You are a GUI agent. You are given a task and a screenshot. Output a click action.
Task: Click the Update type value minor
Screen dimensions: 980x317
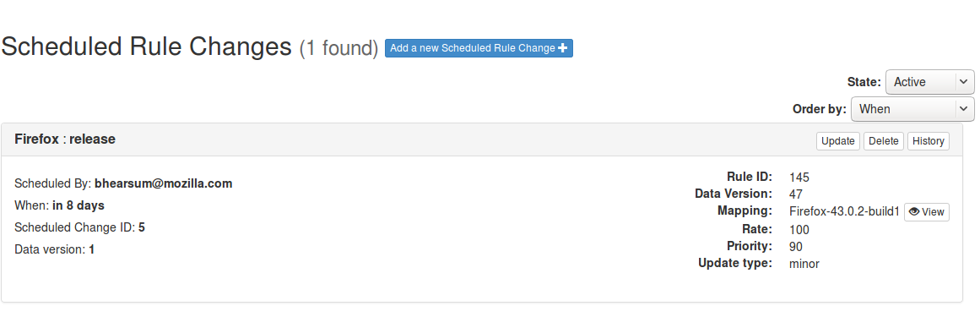click(804, 264)
